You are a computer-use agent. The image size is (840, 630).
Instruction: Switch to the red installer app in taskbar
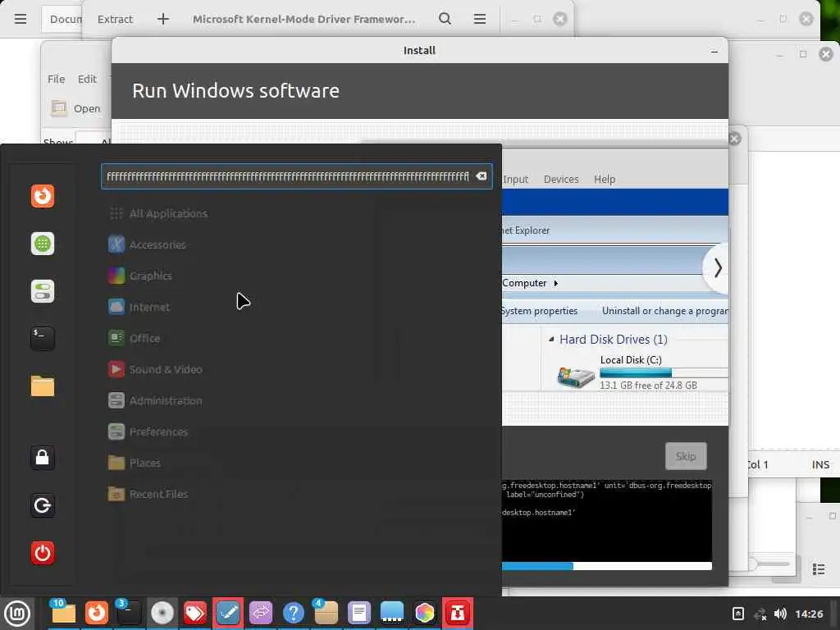pyautogui.click(x=458, y=613)
